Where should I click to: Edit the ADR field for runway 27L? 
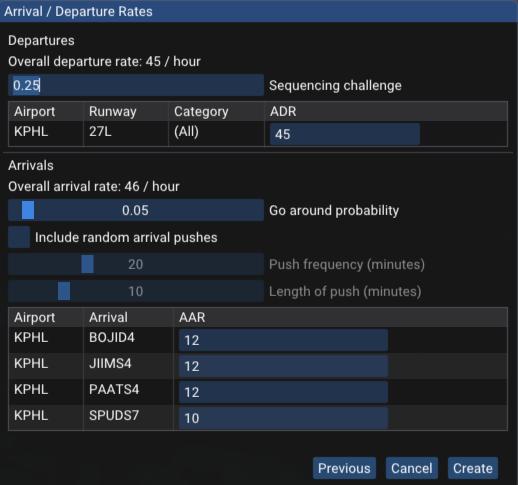pyautogui.click(x=345, y=134)
